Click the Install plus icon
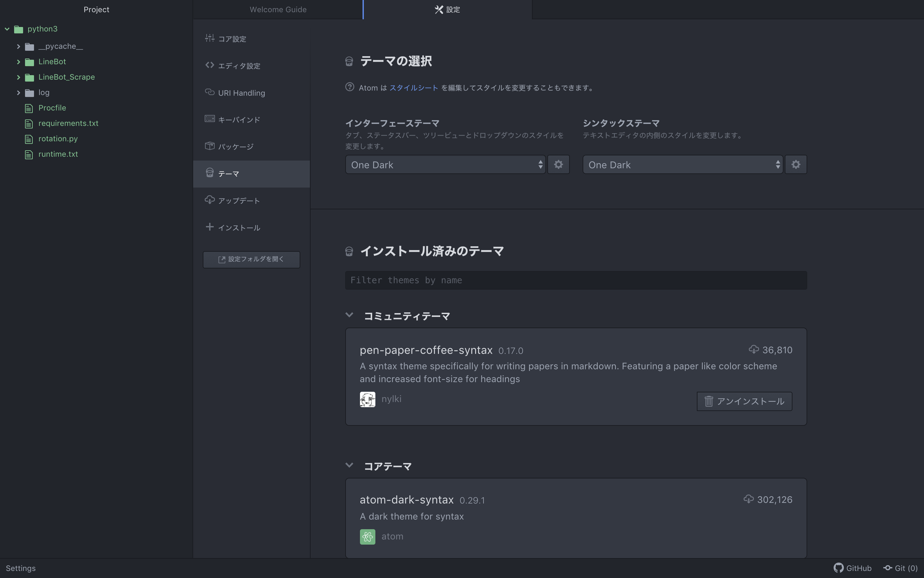 tap(210, 227)
